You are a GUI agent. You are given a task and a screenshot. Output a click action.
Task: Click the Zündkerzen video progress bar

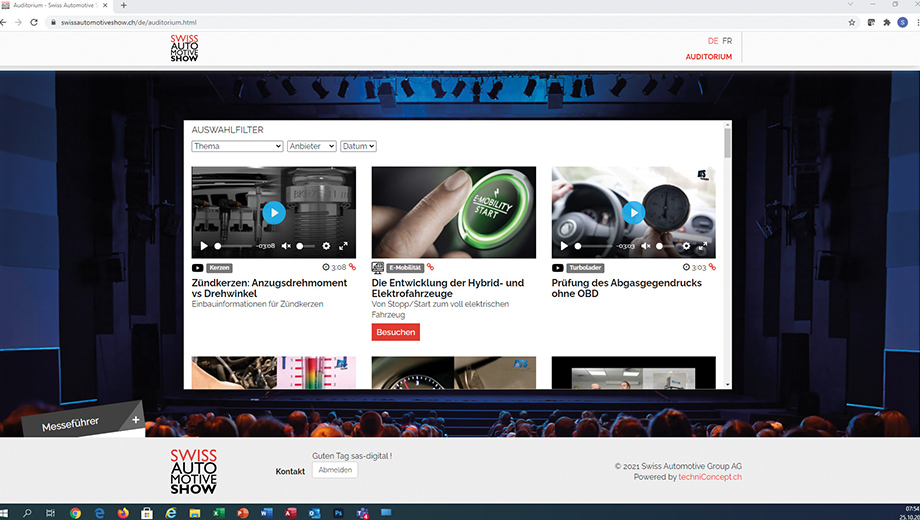pyautogui.click(x=234, y=246)
